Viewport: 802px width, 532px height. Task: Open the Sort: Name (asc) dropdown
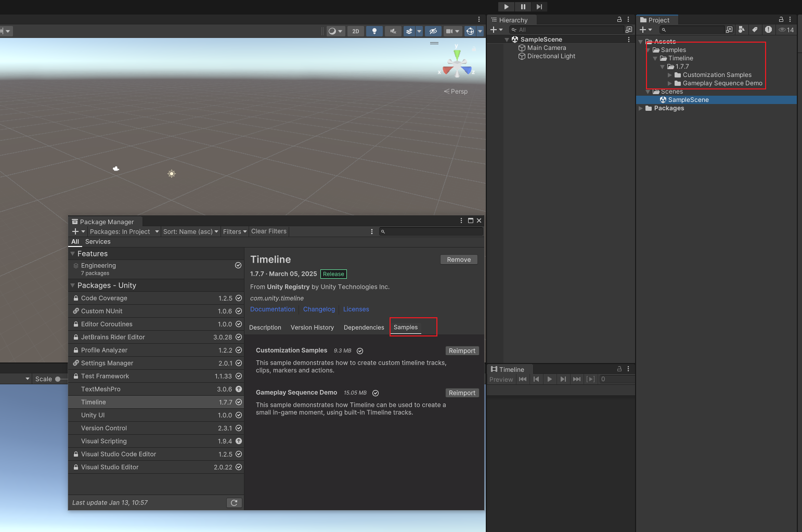point(190,232)
